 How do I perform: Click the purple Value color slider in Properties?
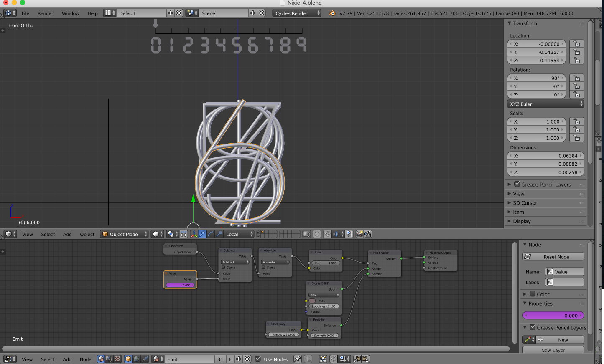click(x=553, y=315)
